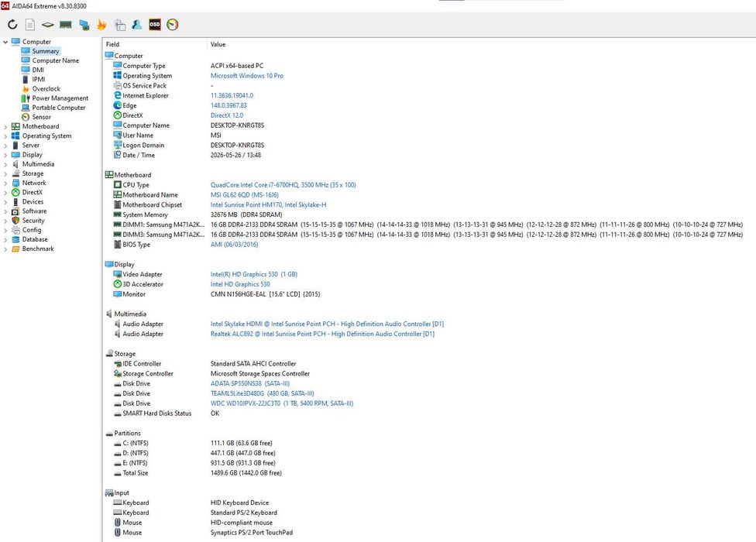Expand the Benchmark tree node

[x=5, y=249]
